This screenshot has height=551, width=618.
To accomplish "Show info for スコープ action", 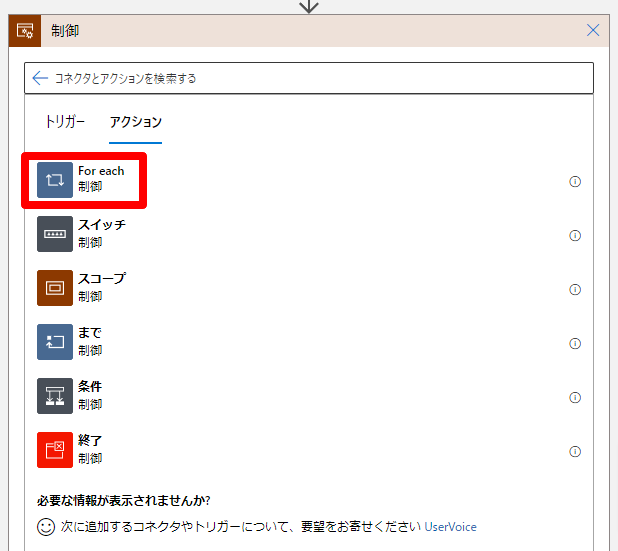I will 575,289.
